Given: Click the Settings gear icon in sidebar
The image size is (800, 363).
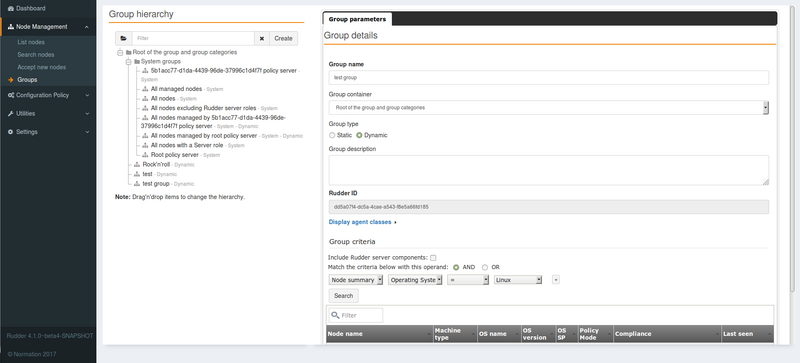Looking at the screenshot, I should [x=11, y=132].
